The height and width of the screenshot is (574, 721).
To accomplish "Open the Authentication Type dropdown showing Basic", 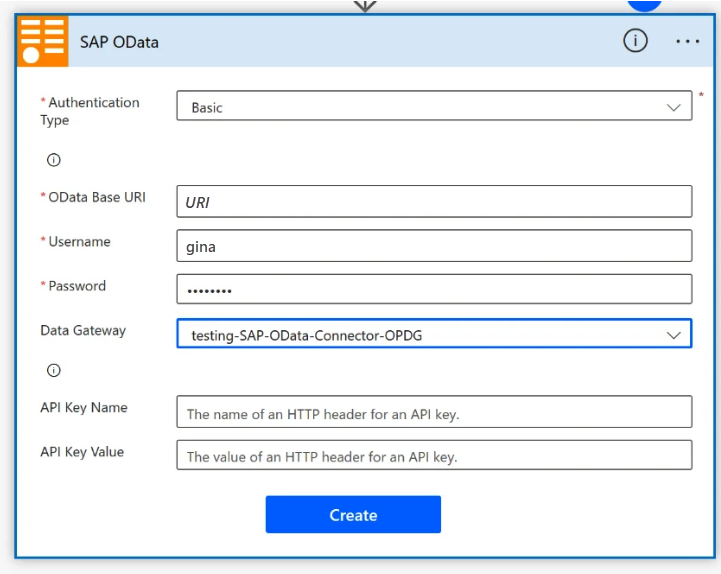I will coord(434,106).
